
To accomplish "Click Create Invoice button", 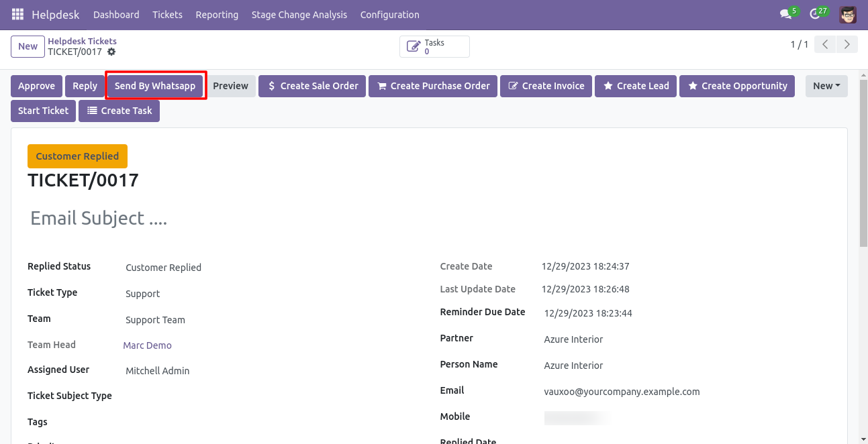I will [546, 86].
